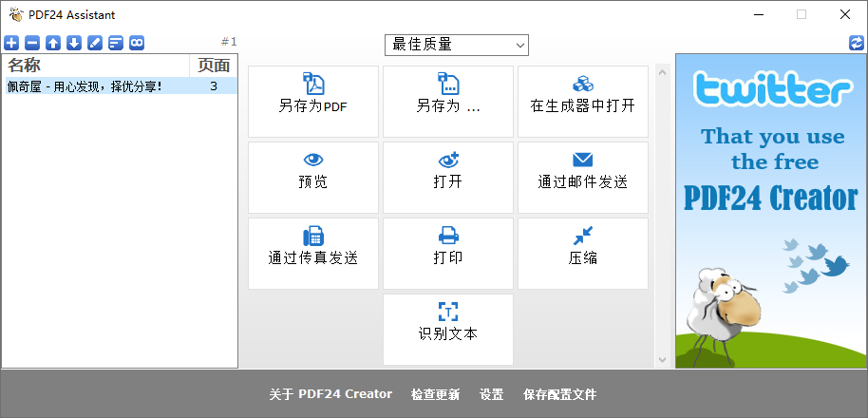Click the add file plus icon
The image size is (868, 418).
click(x=11, y=43)
